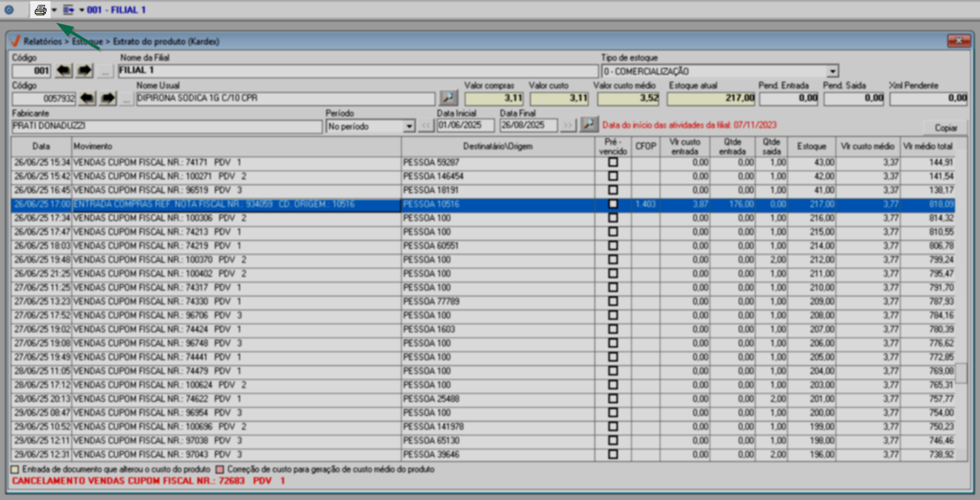This screenshot has height=500, width=980.
Task: Expand the printer options dropdown arrow
Action: (x=54, y=10)
